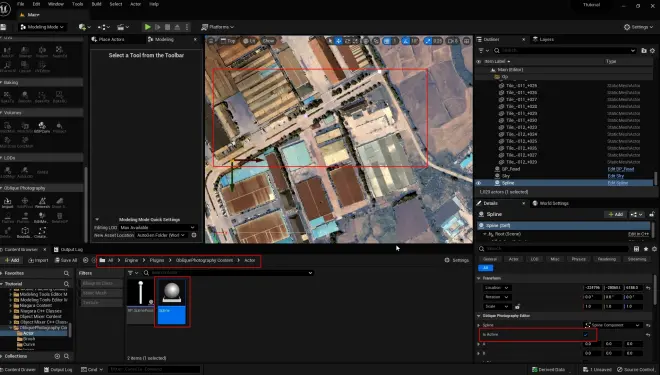This screenshot has width=660, height=375.
Task: Open the Actor menu
Action: 136,4
